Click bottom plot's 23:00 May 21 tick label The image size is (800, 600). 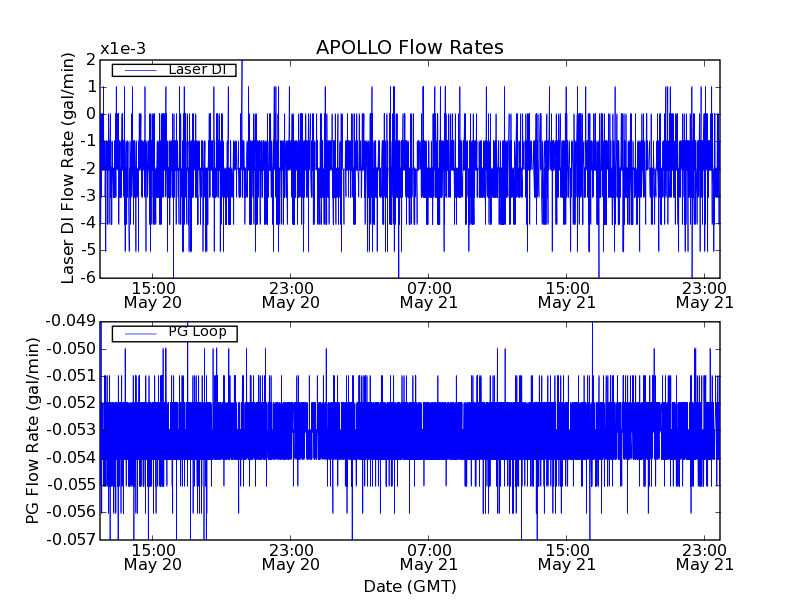[x=704, y=557]
